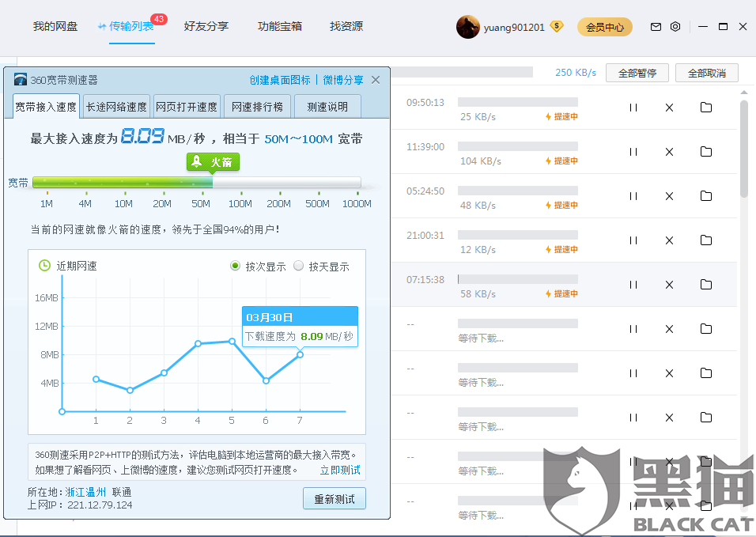This screenshot has height=537, width=756.
Task: Click 提速中 on the 25 KB/s row
Action: tap(561, 117)
